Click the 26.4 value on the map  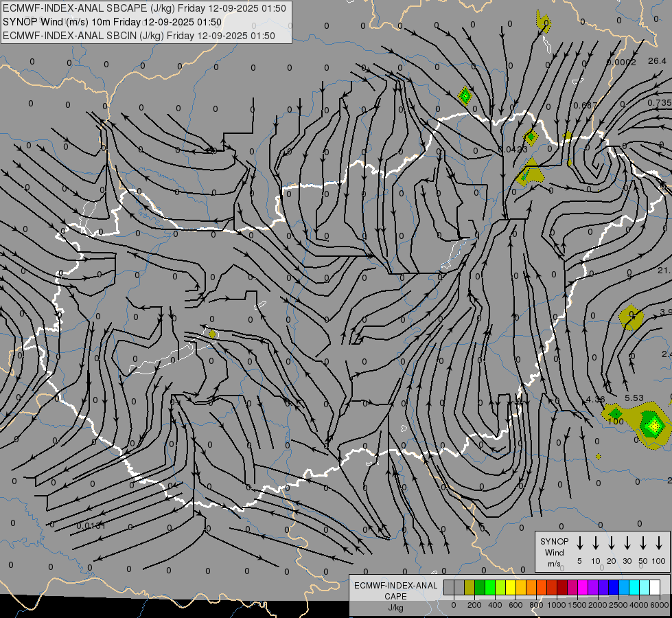click(x=657, y=61)
